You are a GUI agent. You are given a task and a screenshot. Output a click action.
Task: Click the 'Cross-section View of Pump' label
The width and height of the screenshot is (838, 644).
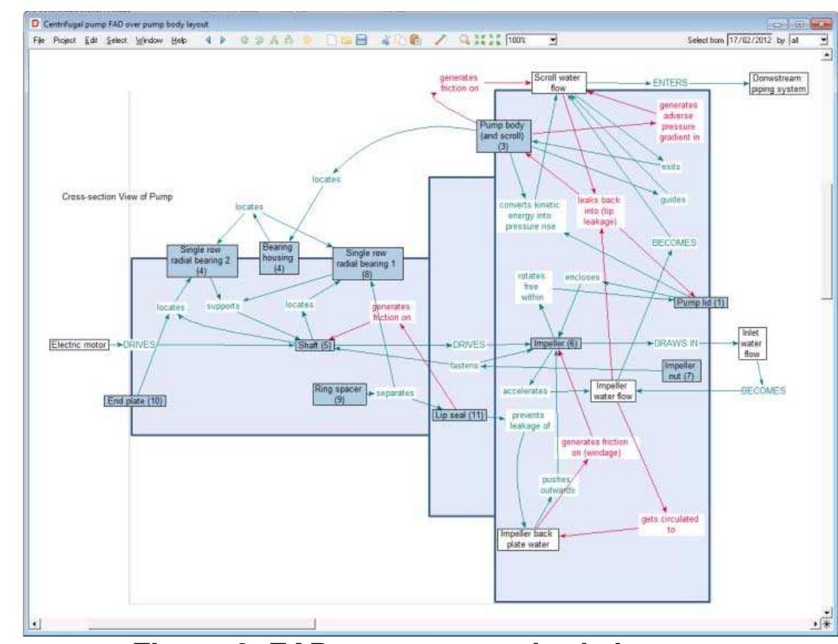(117, 196)
